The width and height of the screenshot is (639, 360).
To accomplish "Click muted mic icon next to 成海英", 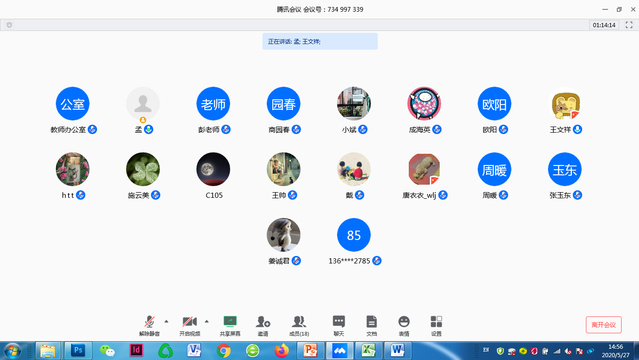I will [437, 130].
